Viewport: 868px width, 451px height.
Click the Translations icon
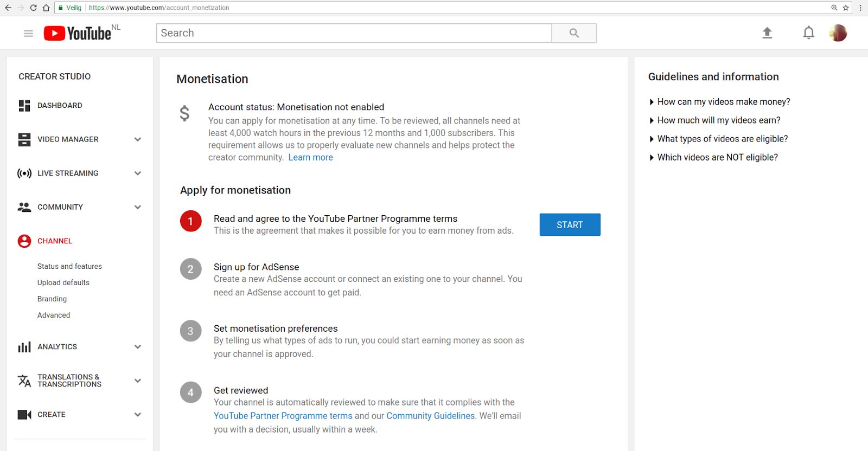(24, 381)
